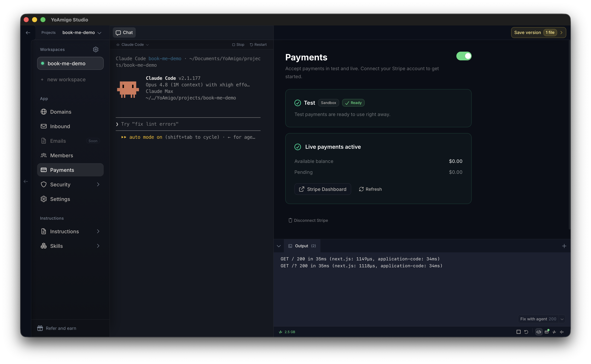Focus the Claude Code prompt input
591x364 pixels.
(188, 124)
